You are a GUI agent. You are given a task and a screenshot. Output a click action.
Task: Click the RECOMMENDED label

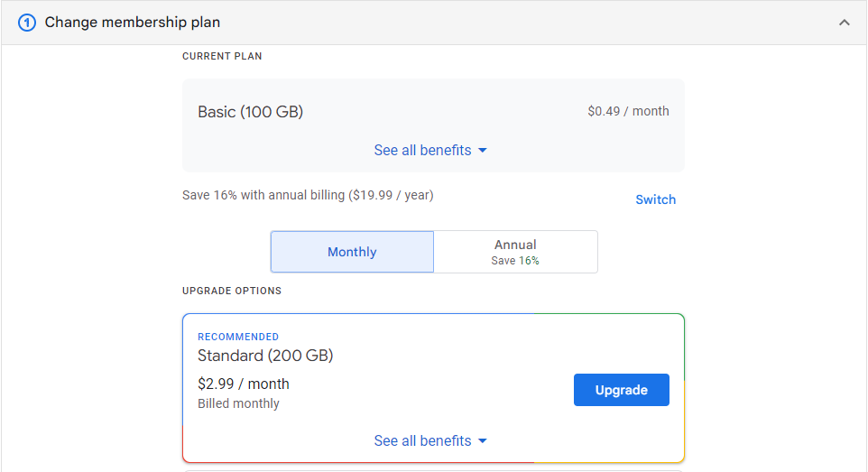point(238,337)
